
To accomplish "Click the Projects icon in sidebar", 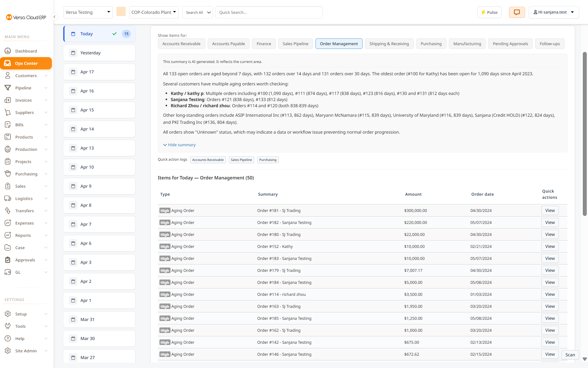I will (8, 162).
